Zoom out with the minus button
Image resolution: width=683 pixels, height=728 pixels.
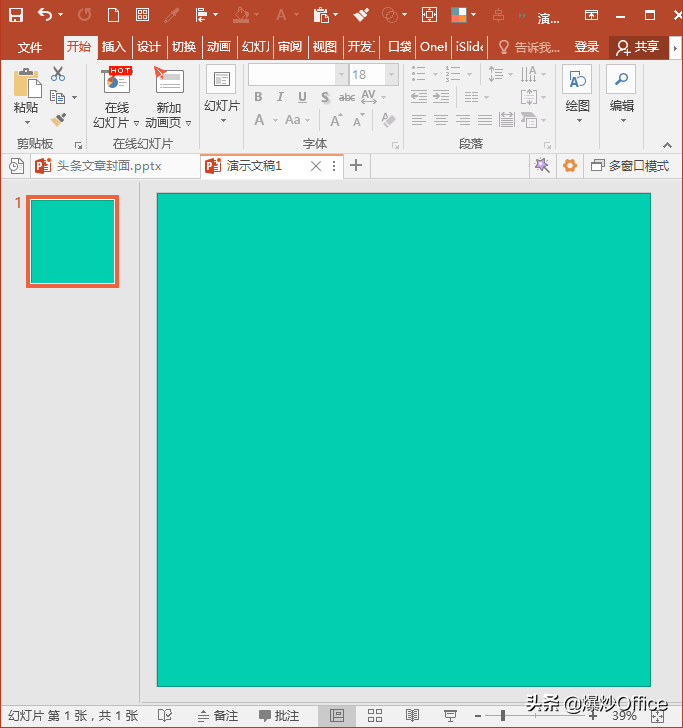pos(478,716)
